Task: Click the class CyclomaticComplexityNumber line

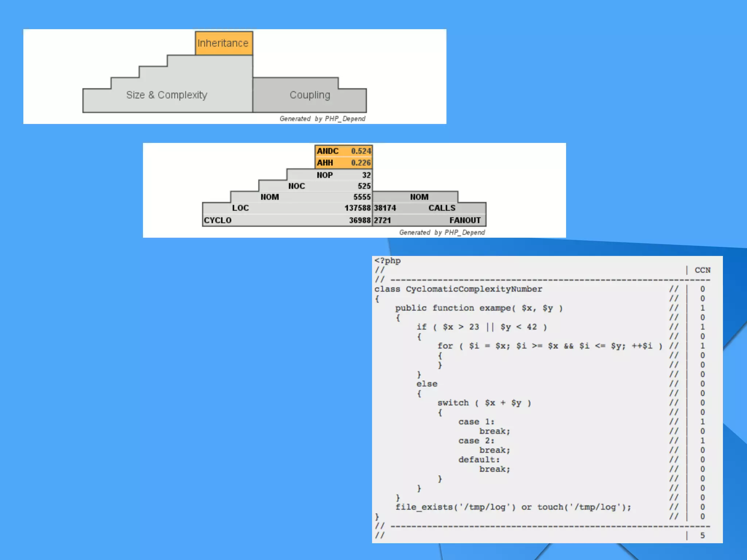Action: coord(458,289)
